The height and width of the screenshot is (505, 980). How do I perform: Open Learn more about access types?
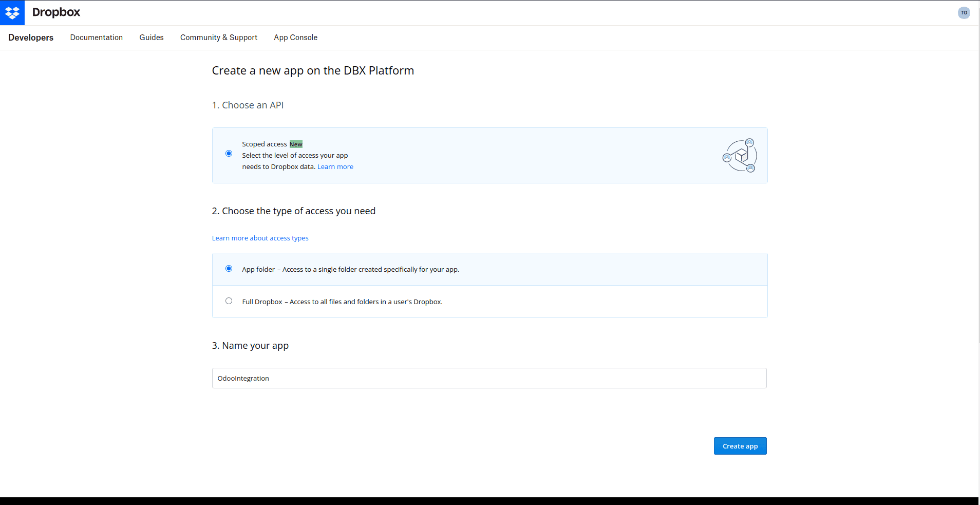(260, 238)
